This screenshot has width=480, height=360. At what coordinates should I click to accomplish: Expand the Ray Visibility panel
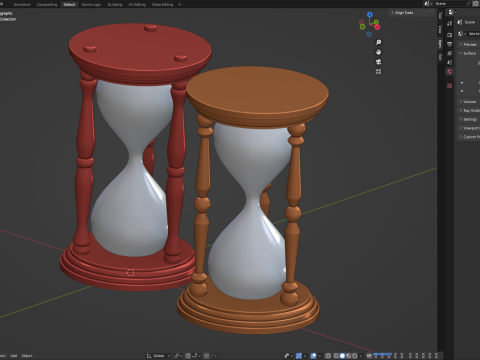coord(468,110)
